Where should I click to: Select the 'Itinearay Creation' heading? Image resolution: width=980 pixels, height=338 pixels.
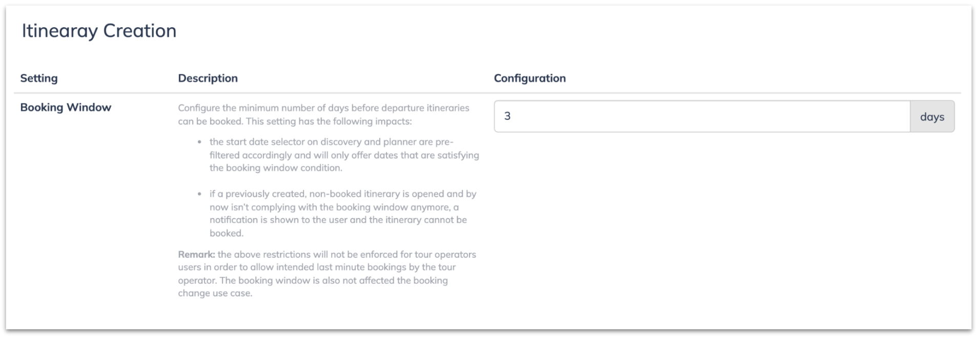[99, 31]
